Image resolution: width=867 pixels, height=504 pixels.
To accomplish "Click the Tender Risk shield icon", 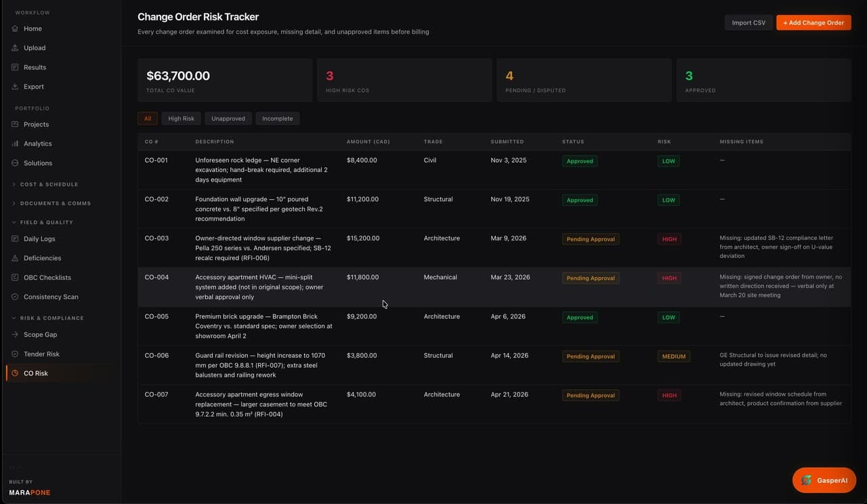I will [15, 354].
